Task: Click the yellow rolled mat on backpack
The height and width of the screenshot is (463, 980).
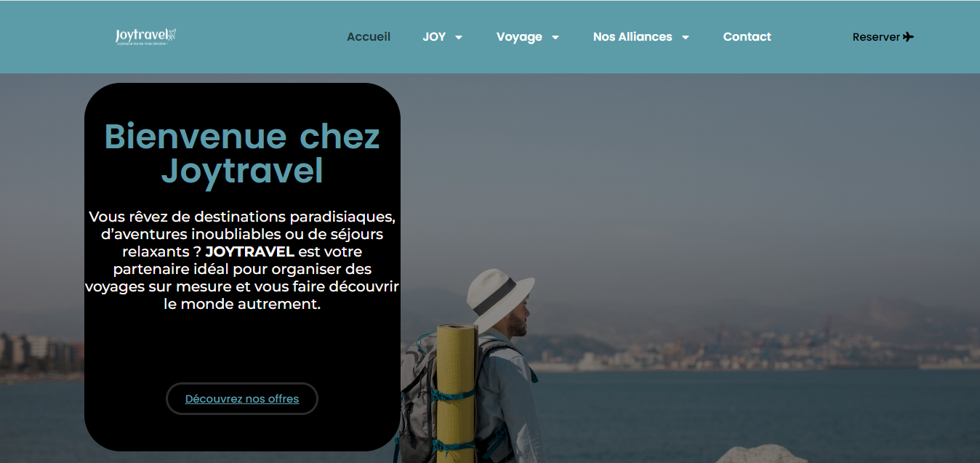Action: click(457, 392)
